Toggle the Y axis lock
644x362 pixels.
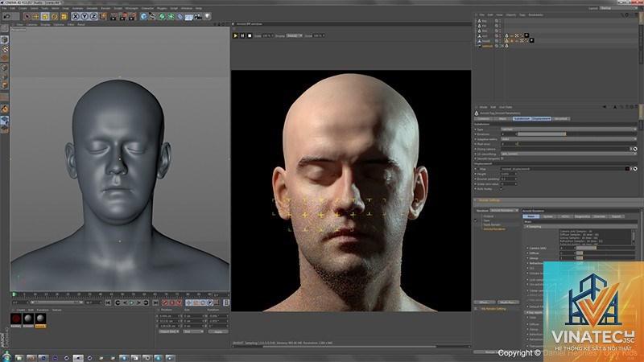coord(85,16)
